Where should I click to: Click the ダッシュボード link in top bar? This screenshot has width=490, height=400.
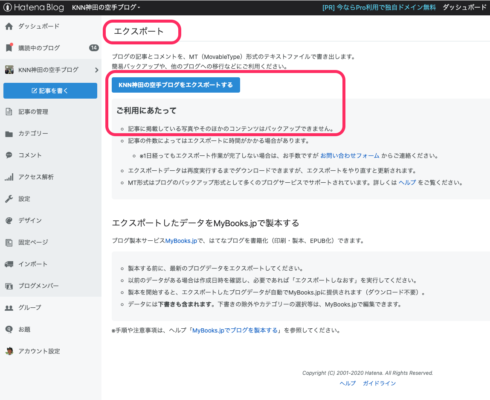click(x=464, y=7)
